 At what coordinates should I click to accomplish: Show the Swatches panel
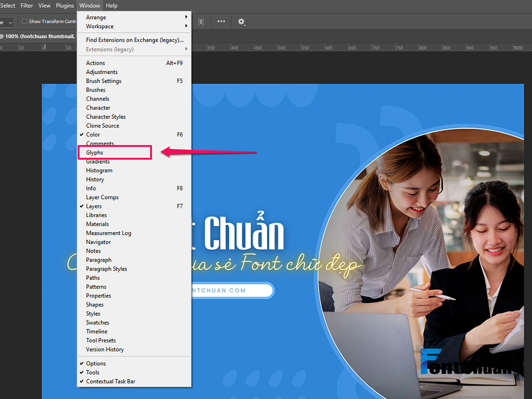pyautogui.click(x=135, y=323)
